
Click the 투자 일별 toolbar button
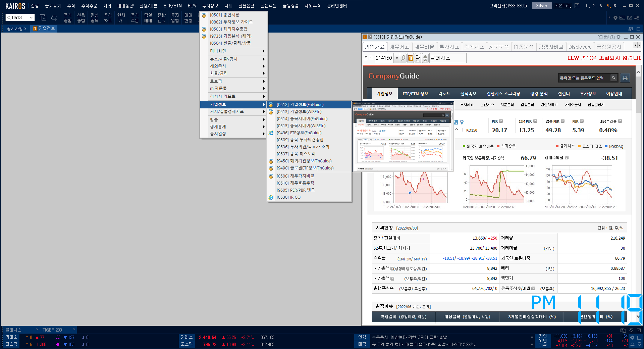pyautogui.click(x=175, y=18)
